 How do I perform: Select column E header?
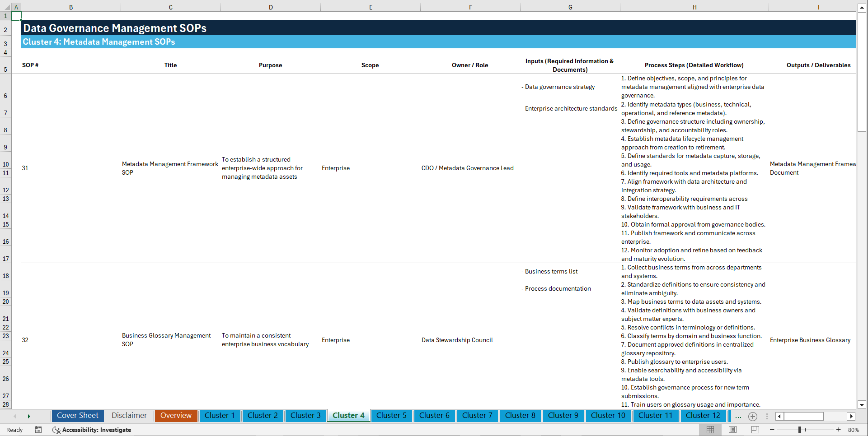coord(371,7)
